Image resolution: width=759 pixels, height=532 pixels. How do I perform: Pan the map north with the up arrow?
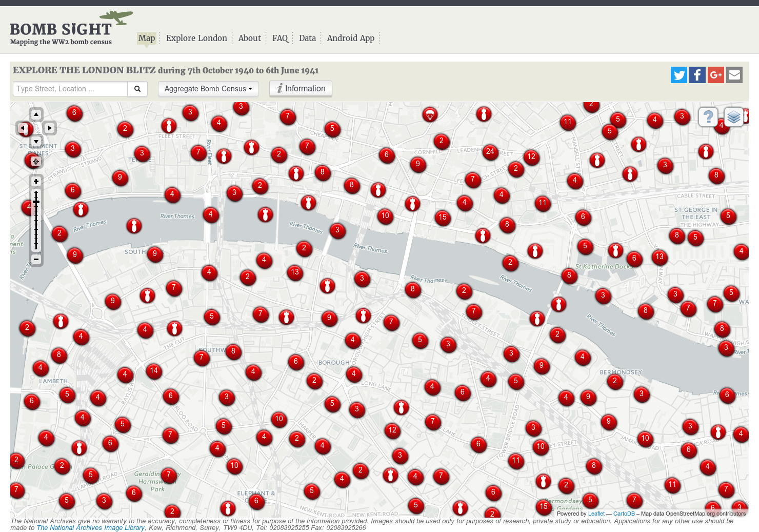point(36,114)
